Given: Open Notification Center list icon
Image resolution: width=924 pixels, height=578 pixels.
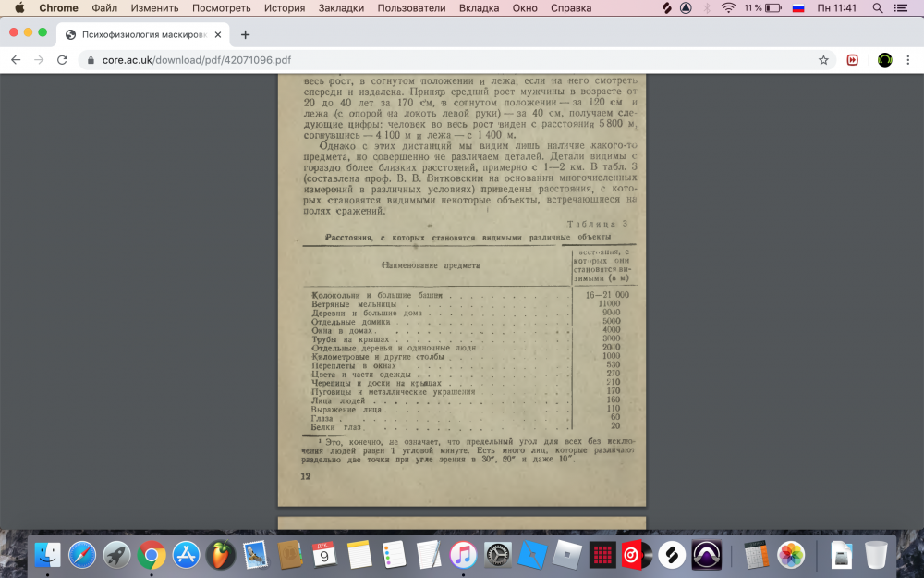Looking at the screenshot, I should (x=900, y=7).
